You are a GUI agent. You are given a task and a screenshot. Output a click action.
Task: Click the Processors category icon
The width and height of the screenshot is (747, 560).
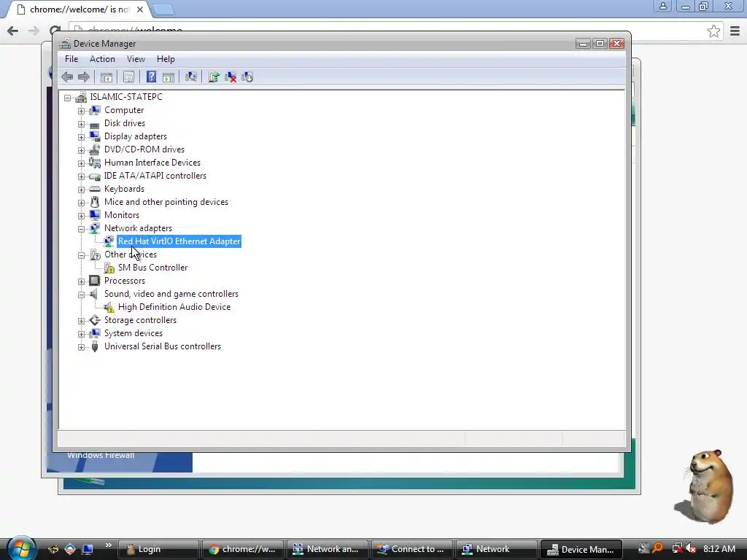(95, 281)
